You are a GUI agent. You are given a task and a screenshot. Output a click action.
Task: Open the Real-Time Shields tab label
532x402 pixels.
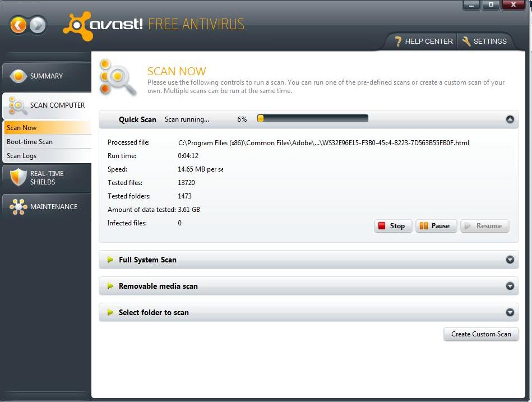point(47,178)
